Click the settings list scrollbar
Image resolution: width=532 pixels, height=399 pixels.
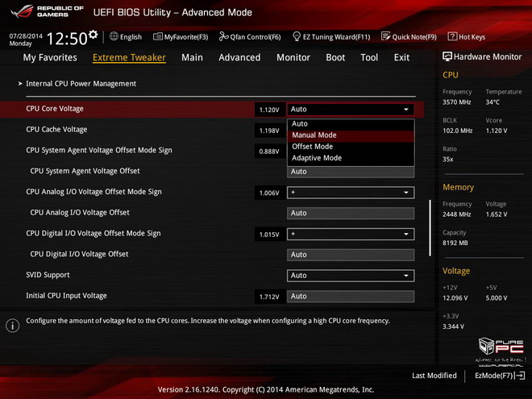(x=430, y=227)
